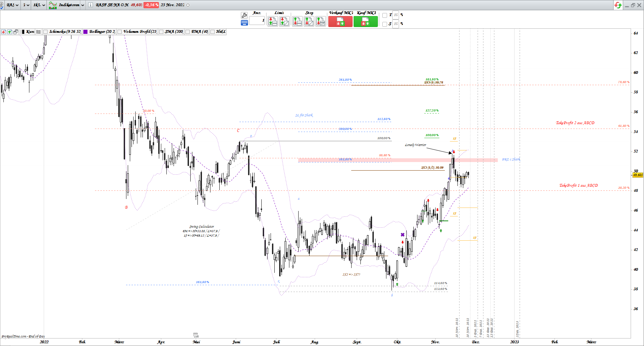
Task: Click the "TakeProfit 1 aus ABCD" label
Action: click(578, 186)
